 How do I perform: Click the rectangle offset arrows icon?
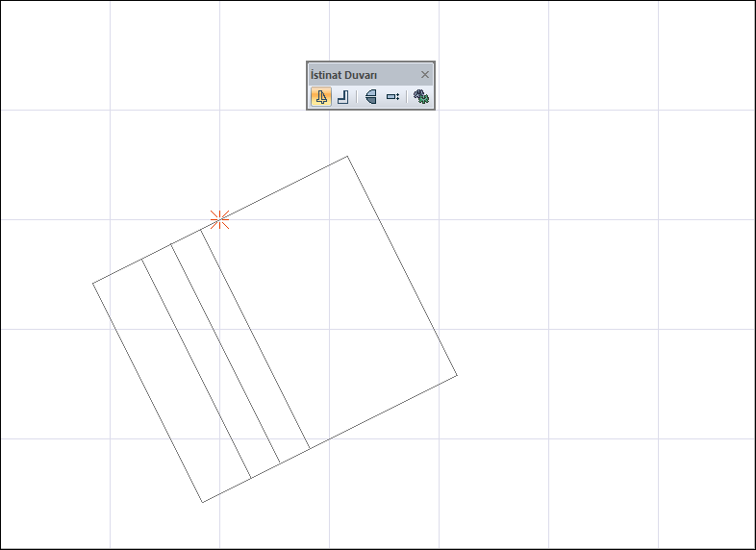click(393, 97)
